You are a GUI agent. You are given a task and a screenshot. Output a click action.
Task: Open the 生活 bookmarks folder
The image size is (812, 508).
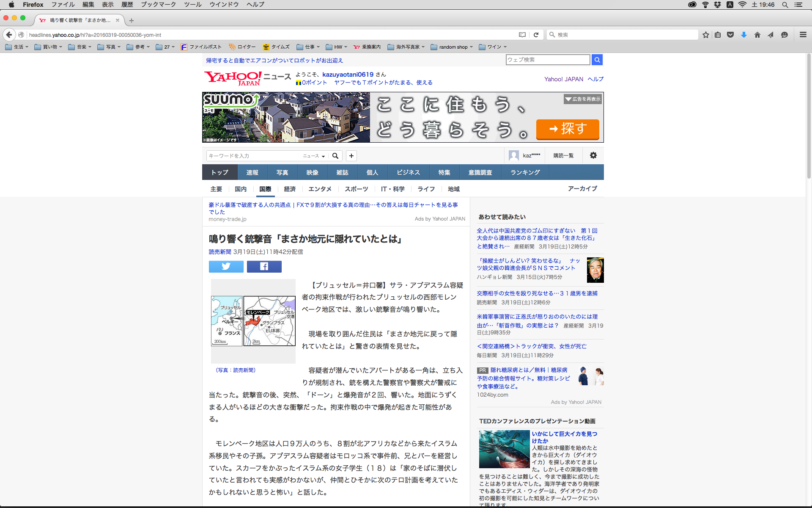coord(17,47)
